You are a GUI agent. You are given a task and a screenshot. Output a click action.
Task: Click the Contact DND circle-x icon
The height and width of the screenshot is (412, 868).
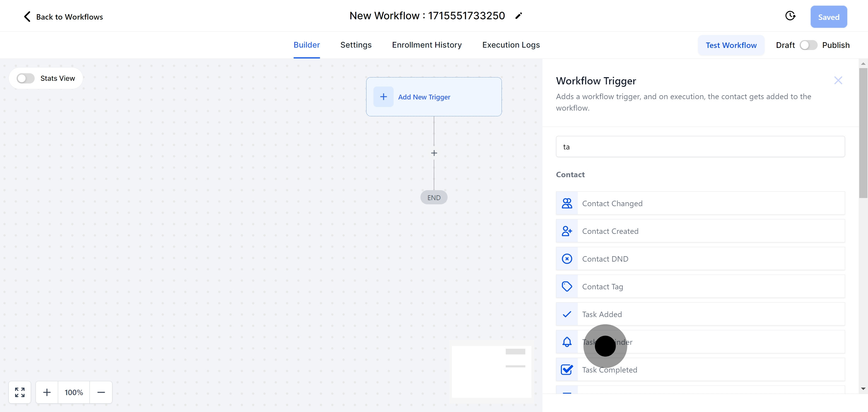click(x=567, y=259)
